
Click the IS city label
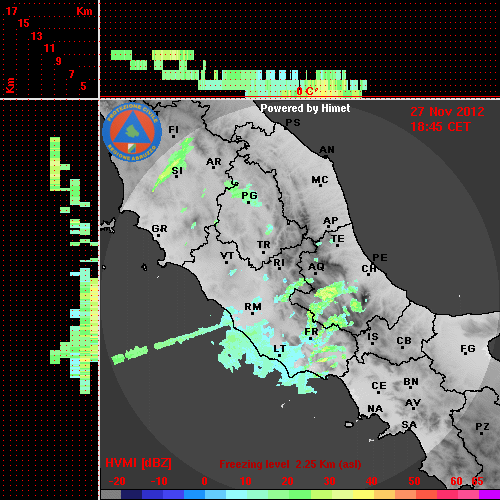[373, 337]
